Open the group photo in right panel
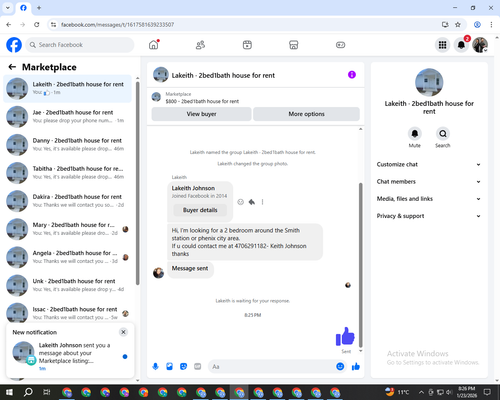Image resolution: width=500 pixels, height=400 pixels. (429, 82)
